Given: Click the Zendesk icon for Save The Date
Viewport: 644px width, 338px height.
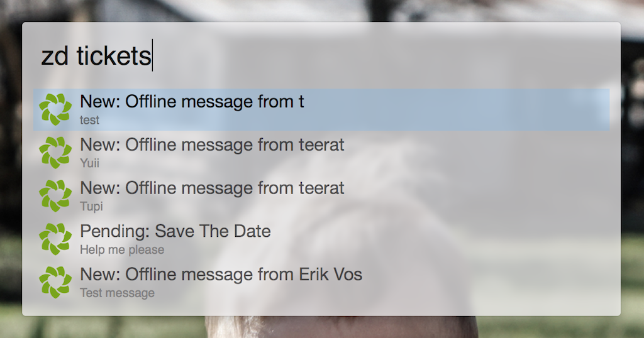Looking at the screenshot, I should [x=55, y=239].
